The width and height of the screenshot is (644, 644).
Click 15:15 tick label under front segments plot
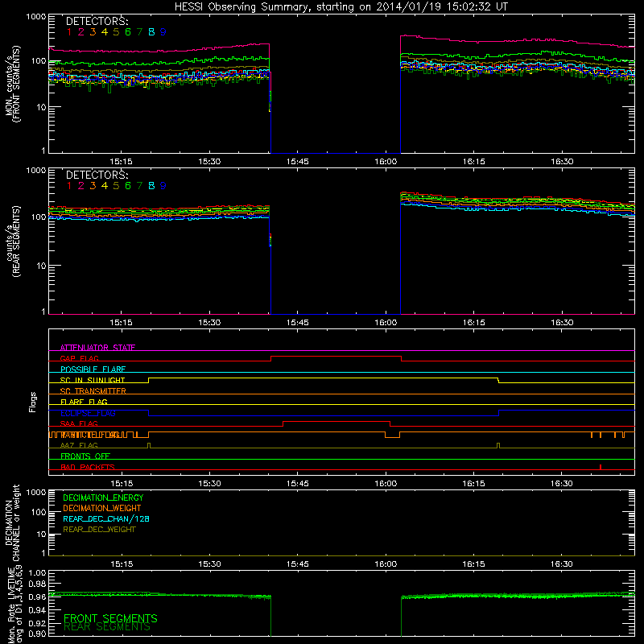(x=122, y=162)
